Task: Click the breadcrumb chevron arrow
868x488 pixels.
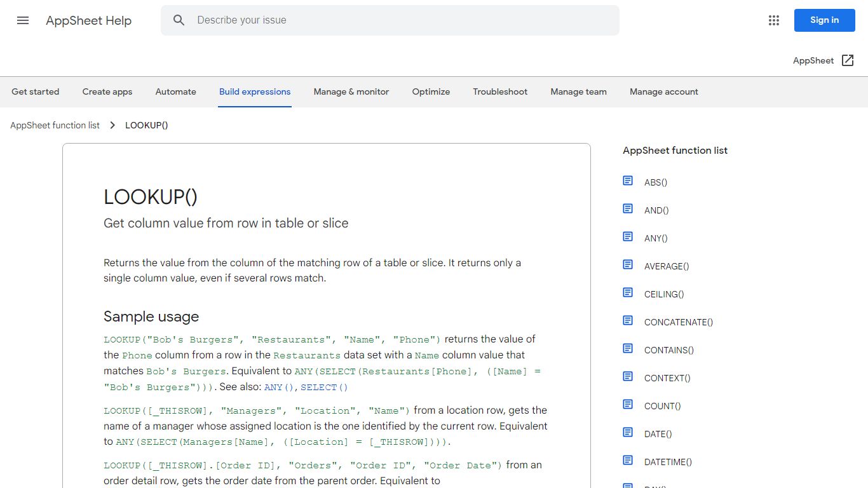Action: pos(112,125)
